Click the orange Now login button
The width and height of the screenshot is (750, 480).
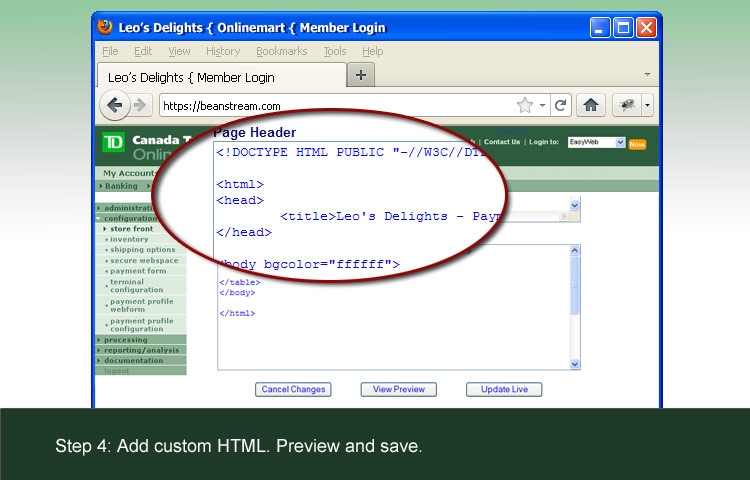click(x=637, y=144)
